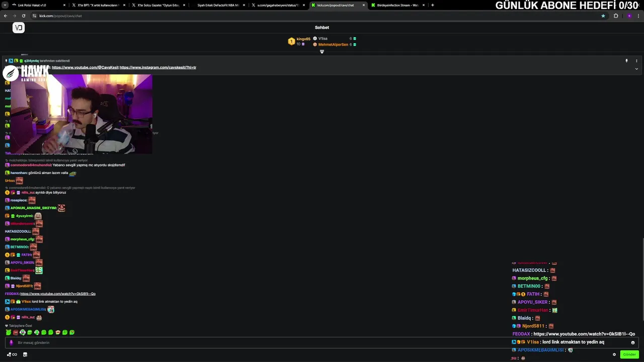Collapse the pinned message chevron
The height and width of the screenshot is (362, 644).
pyautogui.click(x=636, y=68)
